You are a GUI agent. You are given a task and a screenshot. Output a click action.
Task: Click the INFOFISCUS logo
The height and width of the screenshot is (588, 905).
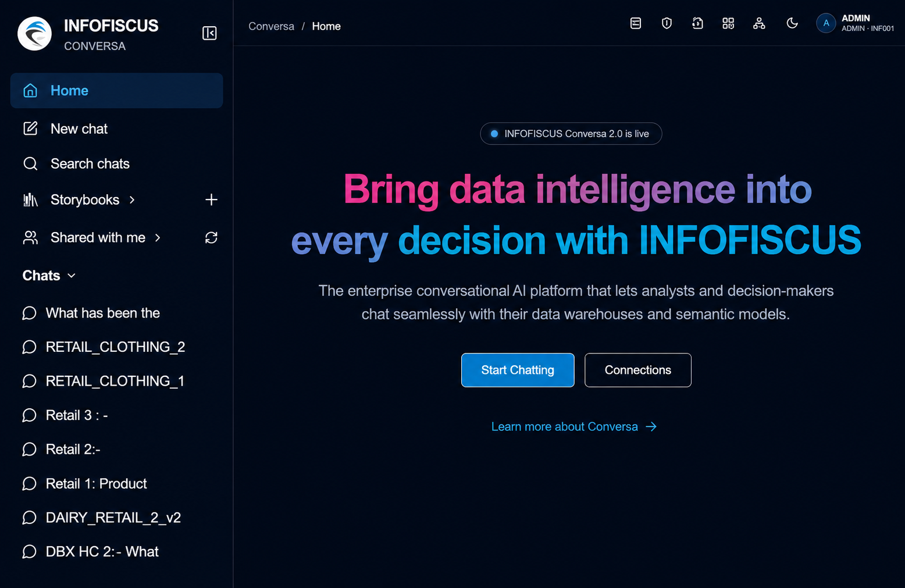click(35, 34)
